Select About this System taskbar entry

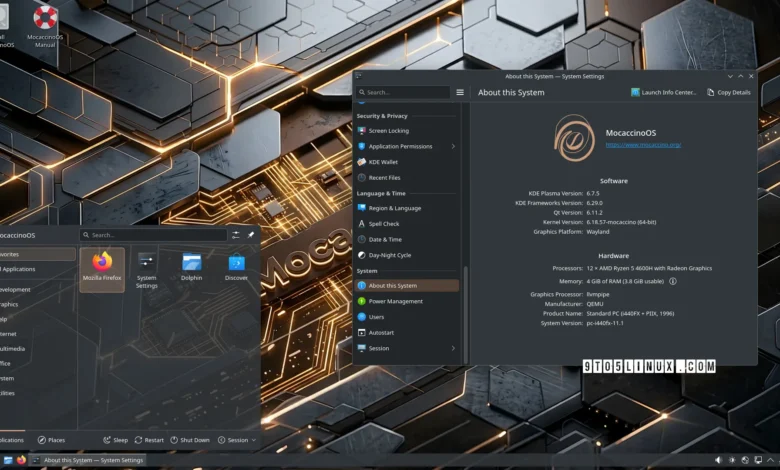[88, 460]
